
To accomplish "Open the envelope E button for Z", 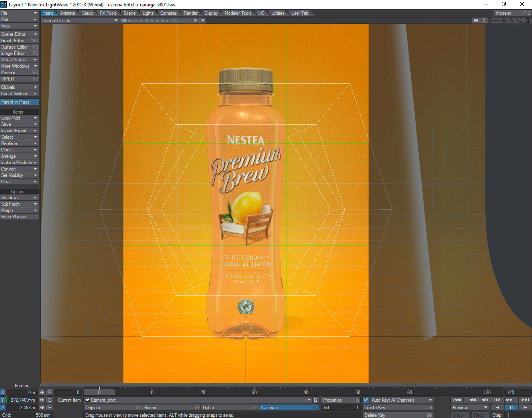I will (50, 408).
